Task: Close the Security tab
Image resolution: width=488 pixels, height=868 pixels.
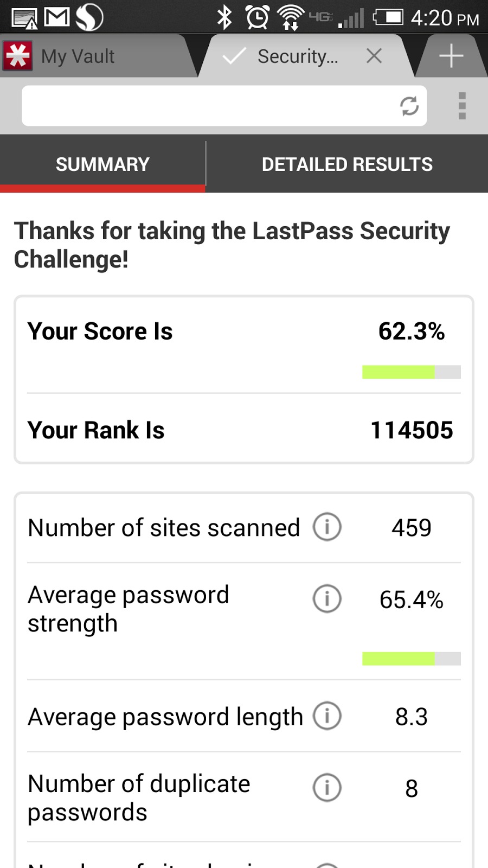Action: click(x=374, y=56)
